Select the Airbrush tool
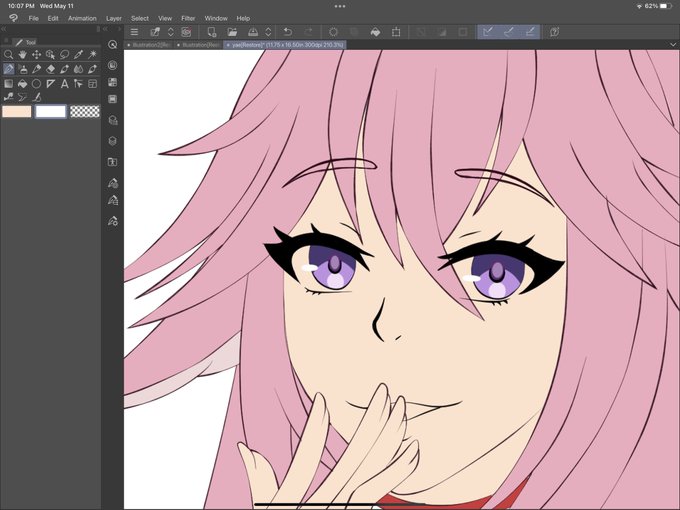Screen dimensions: 680x510 [x=23, y=69]
